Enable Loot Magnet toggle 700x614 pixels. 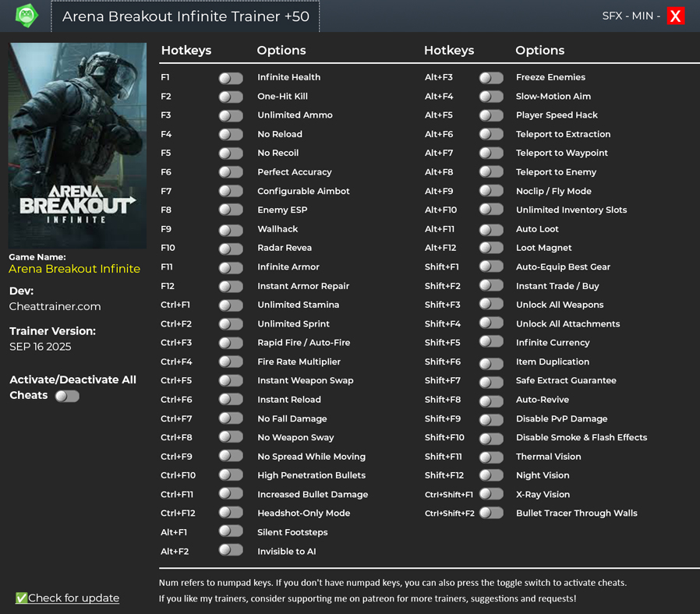[491, 248]
